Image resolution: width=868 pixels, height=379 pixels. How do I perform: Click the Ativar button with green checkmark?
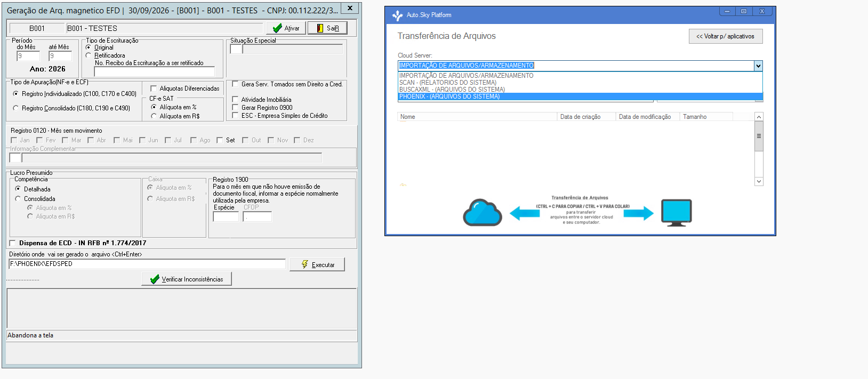[x=286, y=28]
